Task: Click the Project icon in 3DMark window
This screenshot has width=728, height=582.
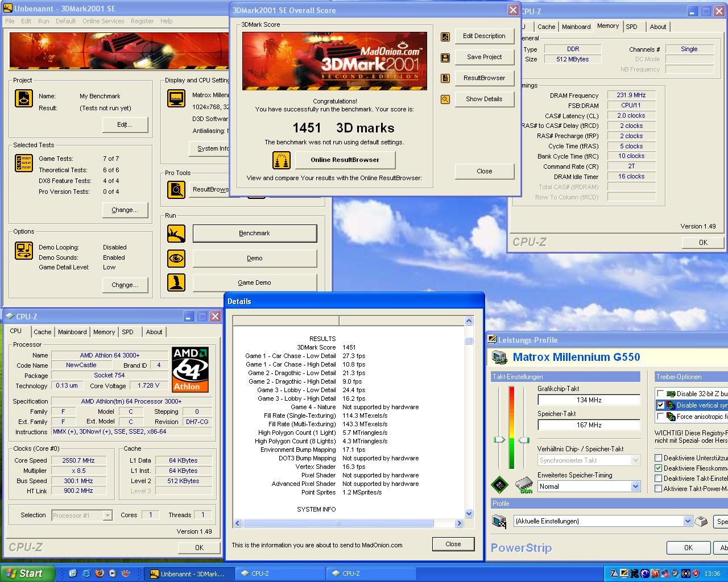Action: tap(24, 98)
